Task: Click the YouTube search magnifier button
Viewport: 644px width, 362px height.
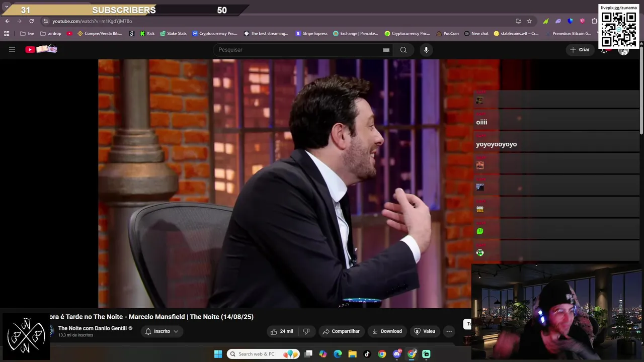Action: pyautogui.click(x=403, y=50)
